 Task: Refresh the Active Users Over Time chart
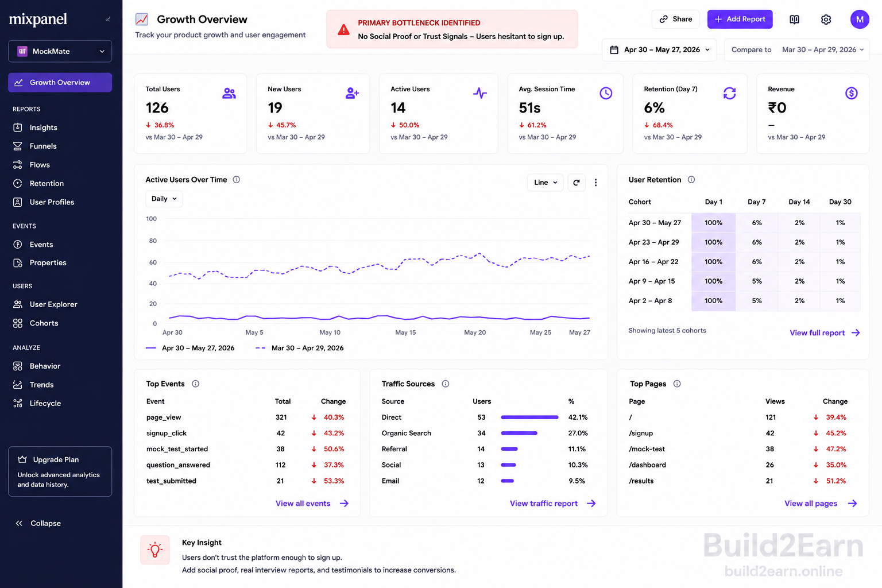pos(577,183)
